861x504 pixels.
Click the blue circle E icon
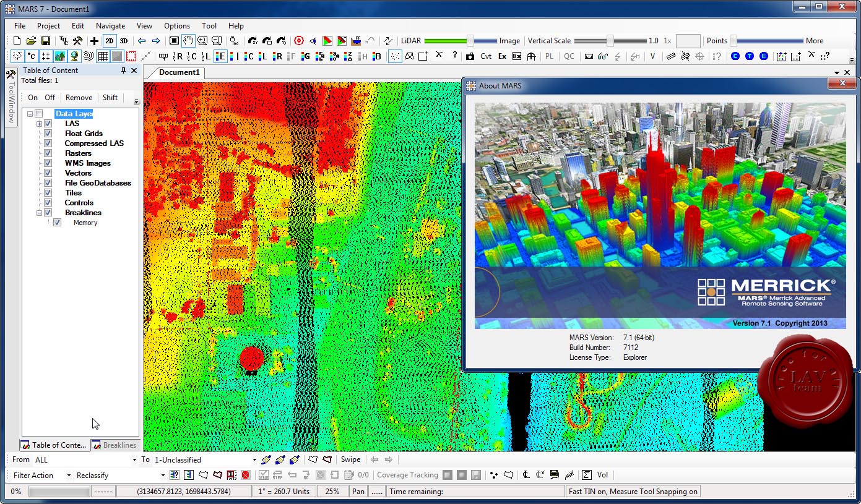764,56
